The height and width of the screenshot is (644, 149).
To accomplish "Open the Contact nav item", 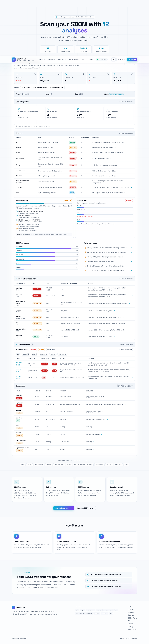I will point(90,60).
